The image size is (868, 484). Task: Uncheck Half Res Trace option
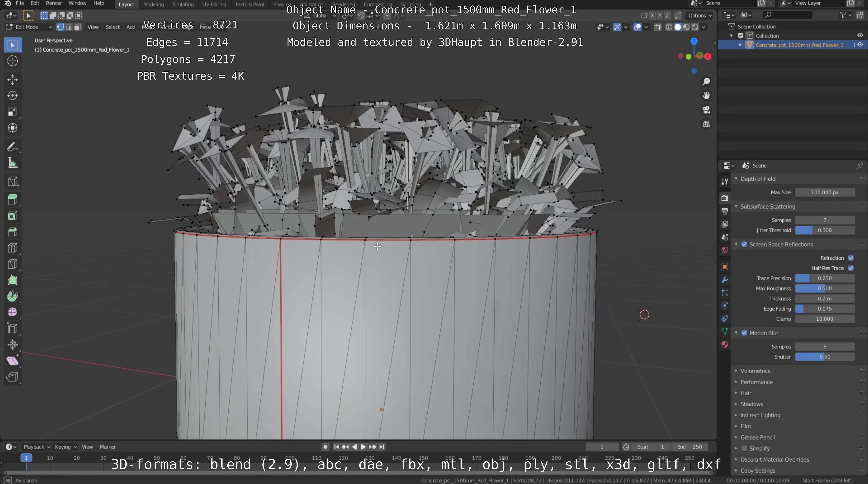(x=851, y=268)
